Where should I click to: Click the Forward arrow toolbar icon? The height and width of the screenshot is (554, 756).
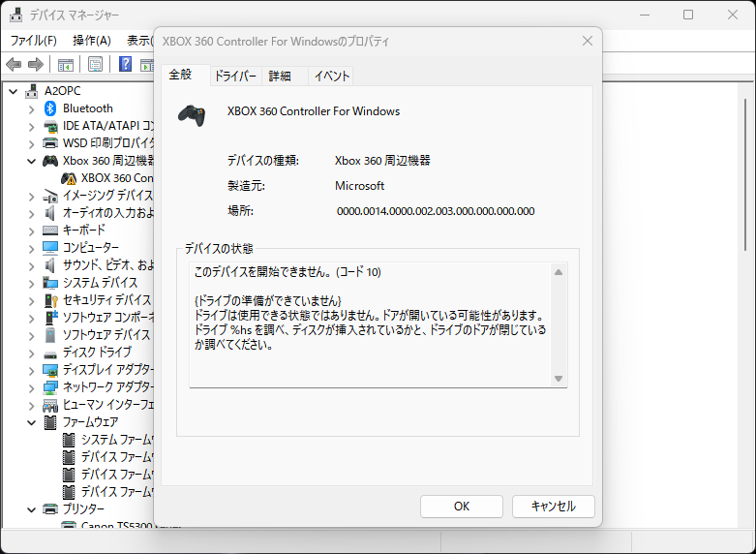pos(36,64)
